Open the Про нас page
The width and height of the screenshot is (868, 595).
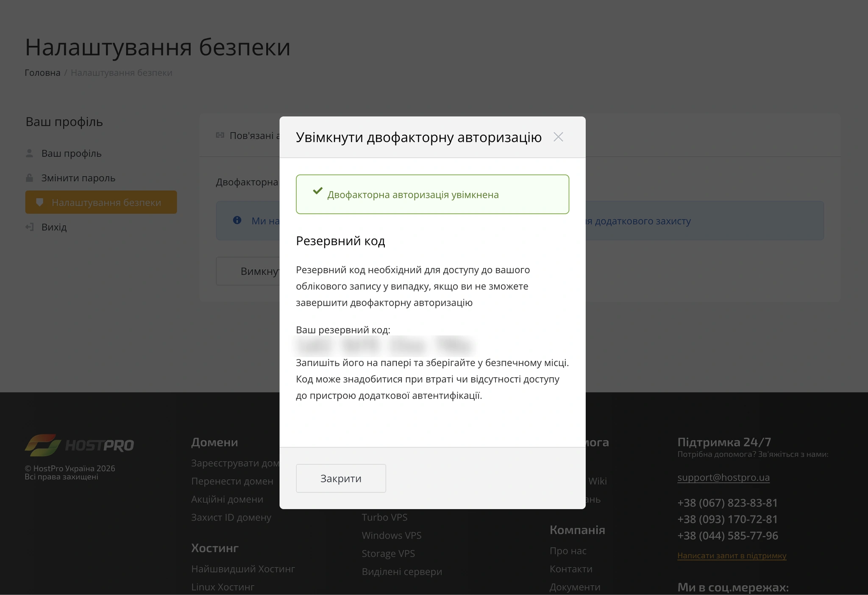point(568,551)
